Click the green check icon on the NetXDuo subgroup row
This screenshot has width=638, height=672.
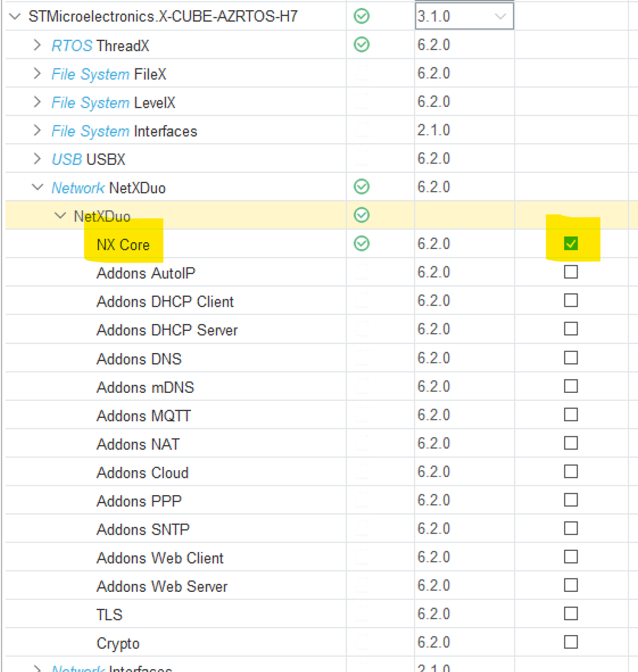[x=361, y=215]
